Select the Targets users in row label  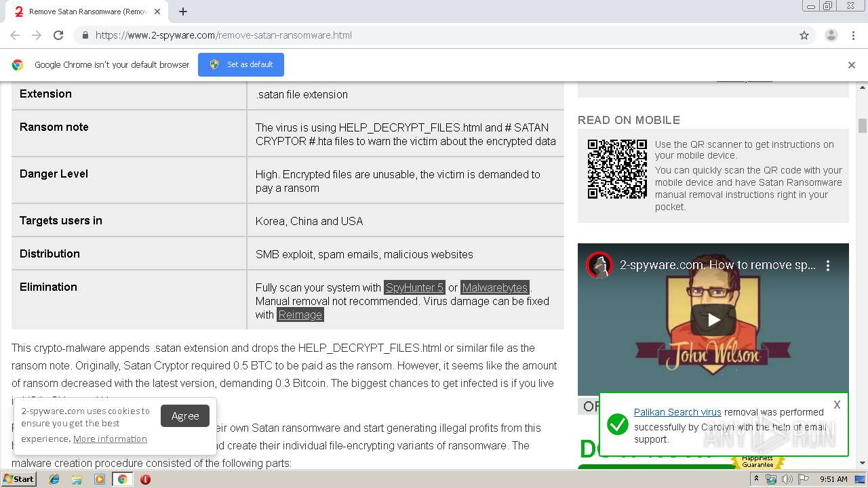[61, 221]
